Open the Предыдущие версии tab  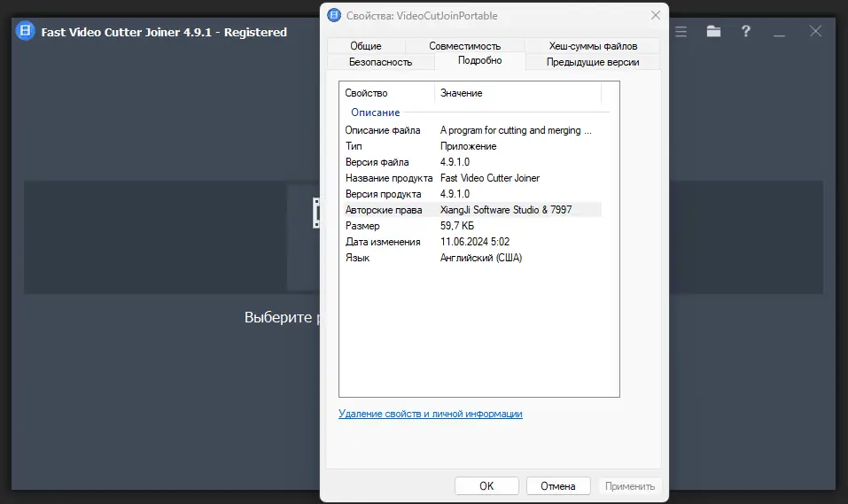tap(592, 62)
